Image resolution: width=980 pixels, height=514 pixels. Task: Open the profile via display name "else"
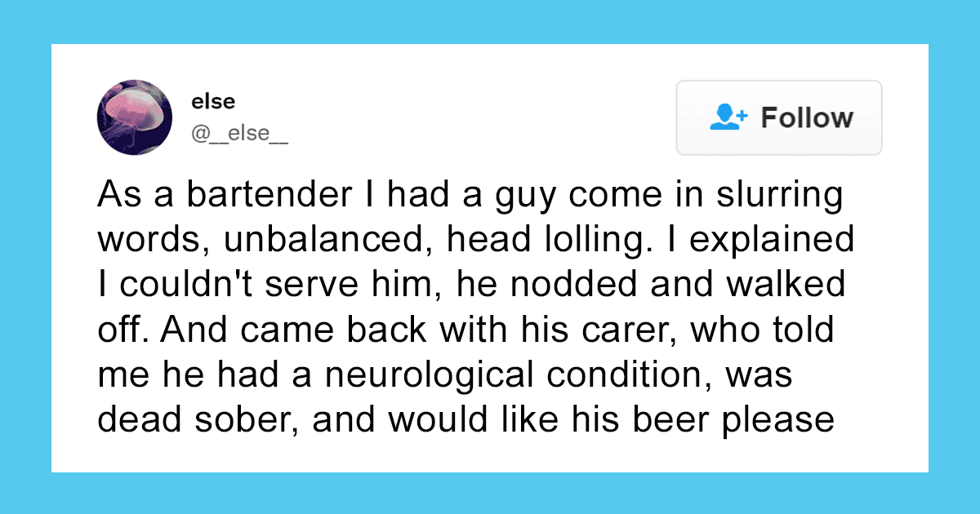pos(214,102)
